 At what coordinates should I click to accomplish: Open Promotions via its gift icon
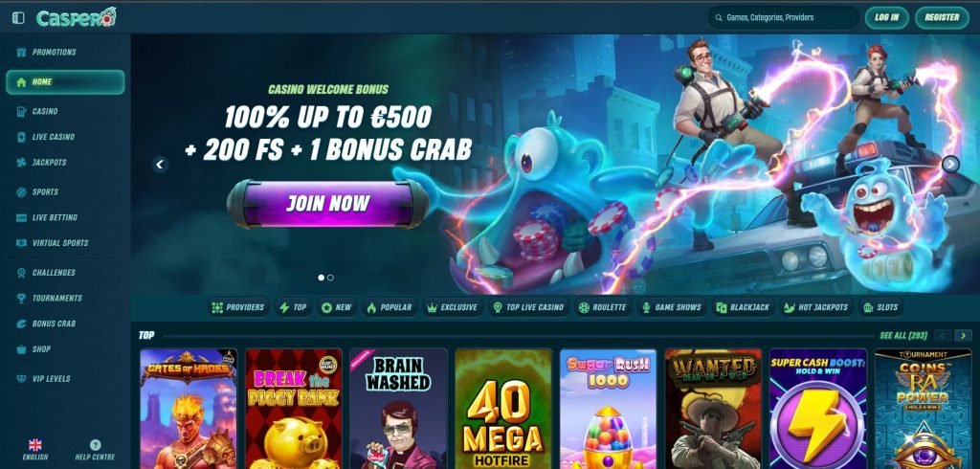tap(22, 53)
